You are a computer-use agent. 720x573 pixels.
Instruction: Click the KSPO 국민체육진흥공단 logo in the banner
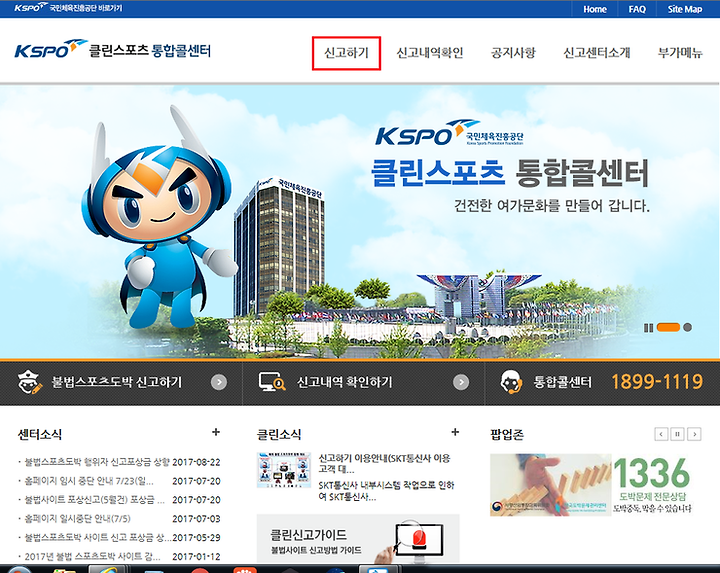coord(449,133)
